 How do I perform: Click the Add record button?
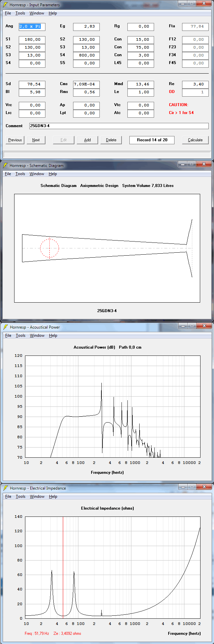(x=87, y=140)
